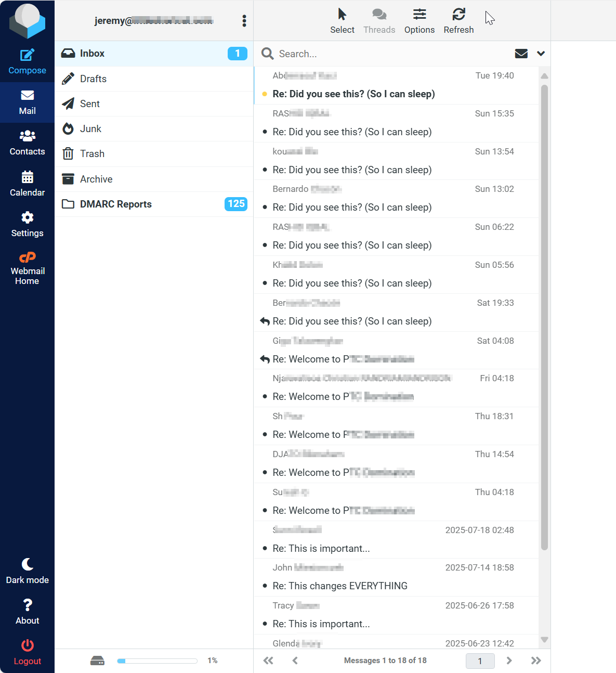This screenshot has height=673, width=616.
Task: Open the Settings gear in the sidebar
Action: pos(27,224)
